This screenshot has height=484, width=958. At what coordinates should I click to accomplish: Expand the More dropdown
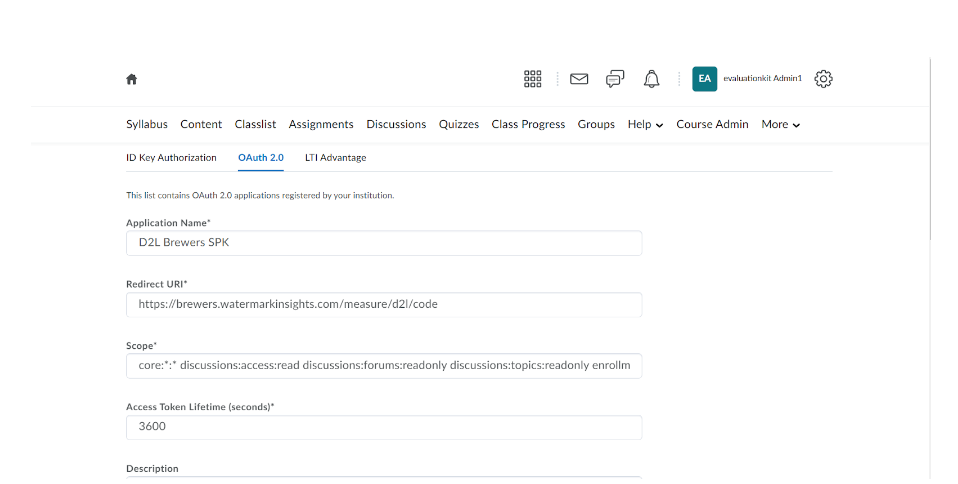(780, 124)
